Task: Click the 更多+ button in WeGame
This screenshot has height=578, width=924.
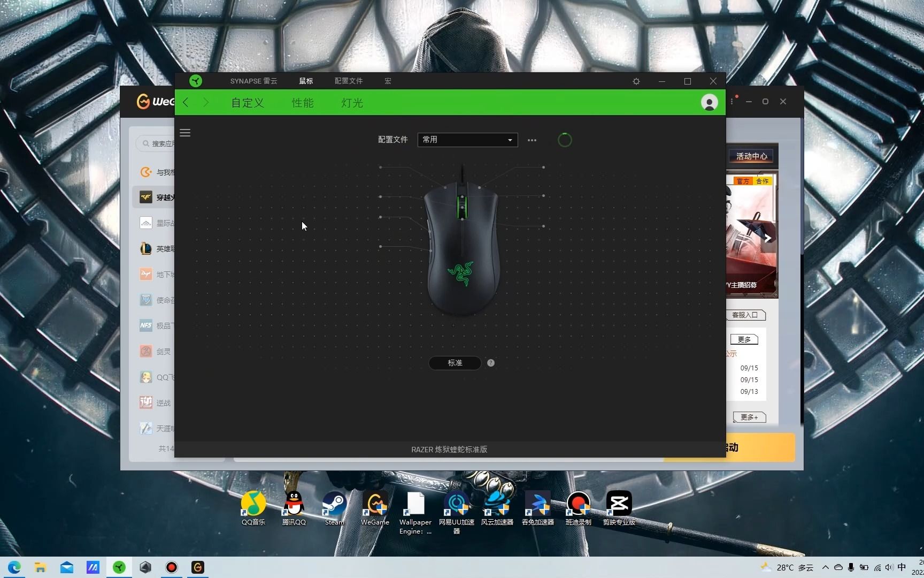Action: point(749,417)
